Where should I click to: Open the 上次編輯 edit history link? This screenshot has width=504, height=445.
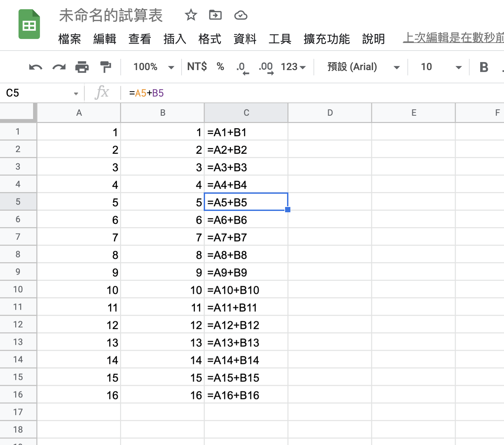(453, 38)
